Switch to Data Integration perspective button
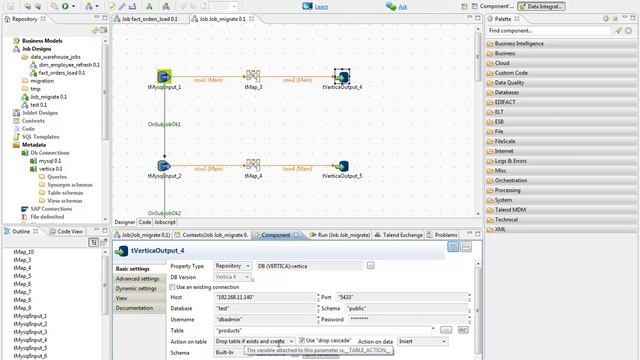 tap(541, 6)
